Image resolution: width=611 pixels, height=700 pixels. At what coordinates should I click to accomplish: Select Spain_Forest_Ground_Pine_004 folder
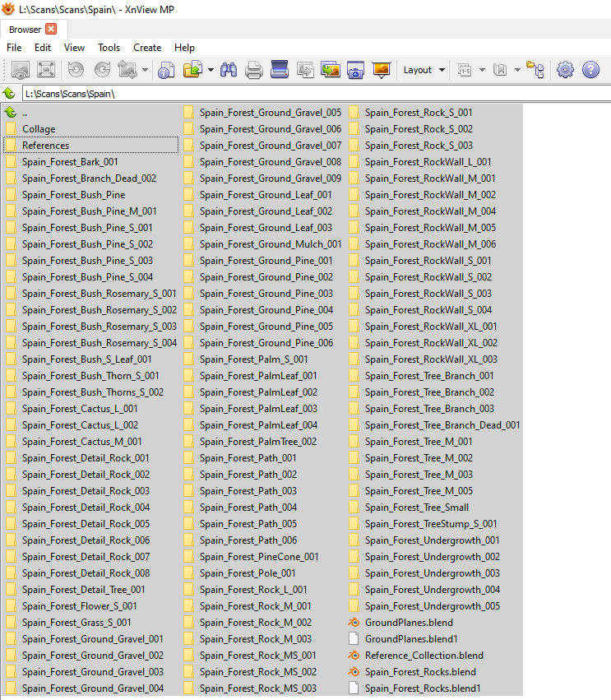point(262,310)
